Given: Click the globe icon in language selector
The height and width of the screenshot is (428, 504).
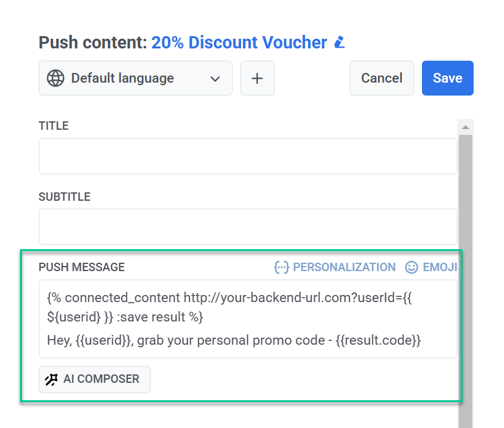Looking at the screenshot, I should pos(56,78).
